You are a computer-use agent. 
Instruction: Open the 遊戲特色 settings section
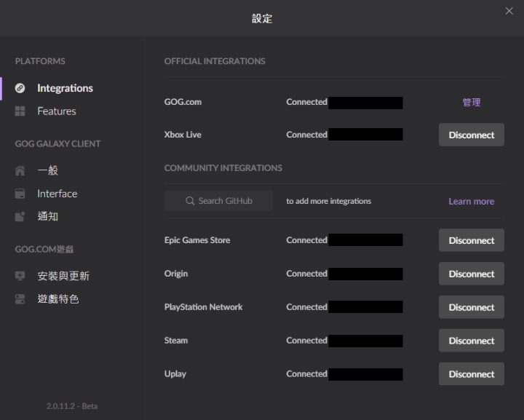58,298
